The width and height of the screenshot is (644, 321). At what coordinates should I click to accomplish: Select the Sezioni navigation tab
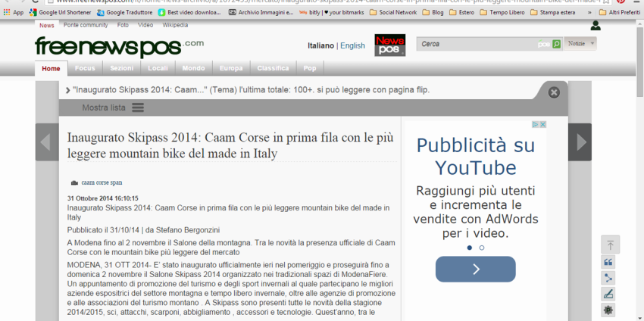pyautogui.click(x=121, y=69)
